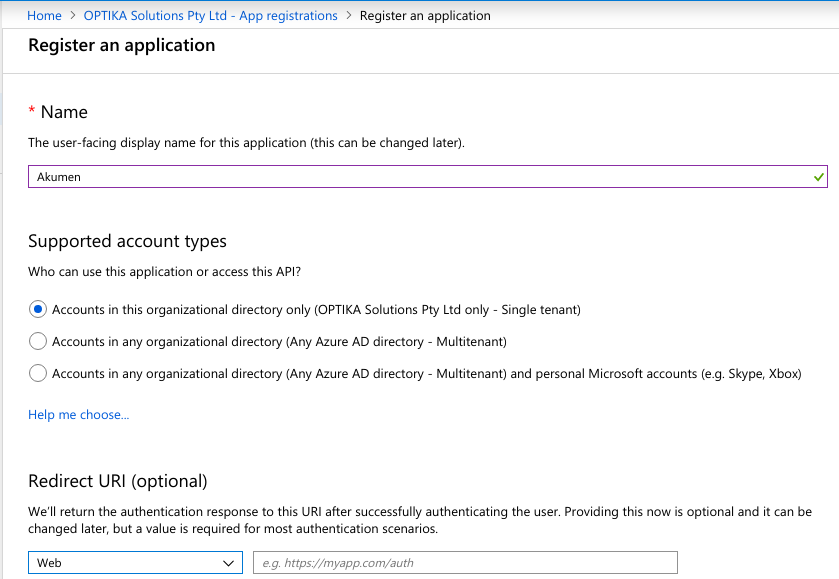Choose Any Azure AD directory Multitenant radio

(x=38, y=341)
